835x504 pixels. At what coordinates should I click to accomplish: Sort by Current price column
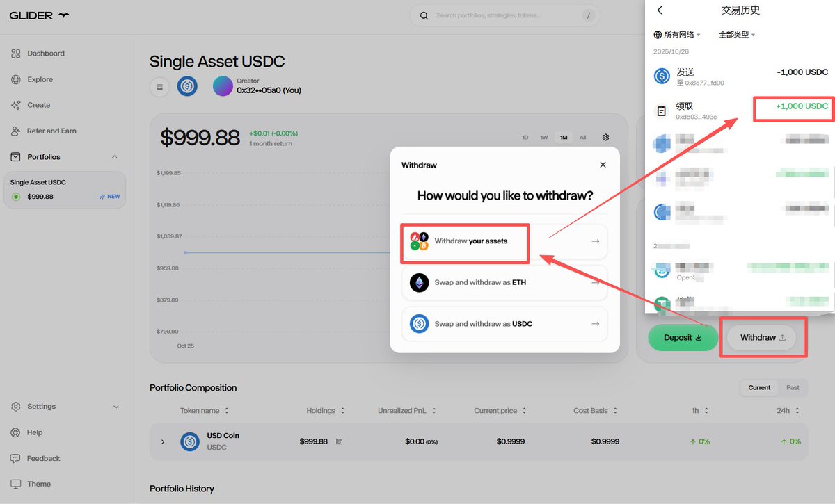tap(500, 411)
